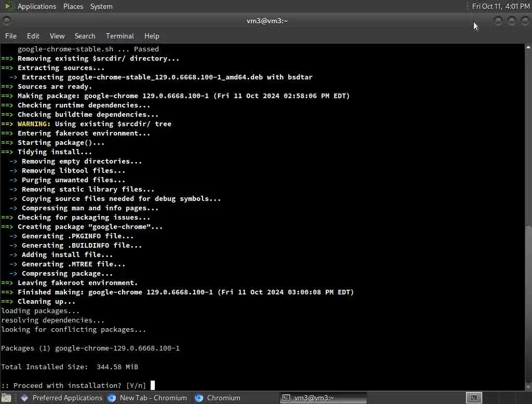Click the 'Proceed with installation? [Y/n]' prompt
Screen dimensions: 532x404
pos(73,386)
